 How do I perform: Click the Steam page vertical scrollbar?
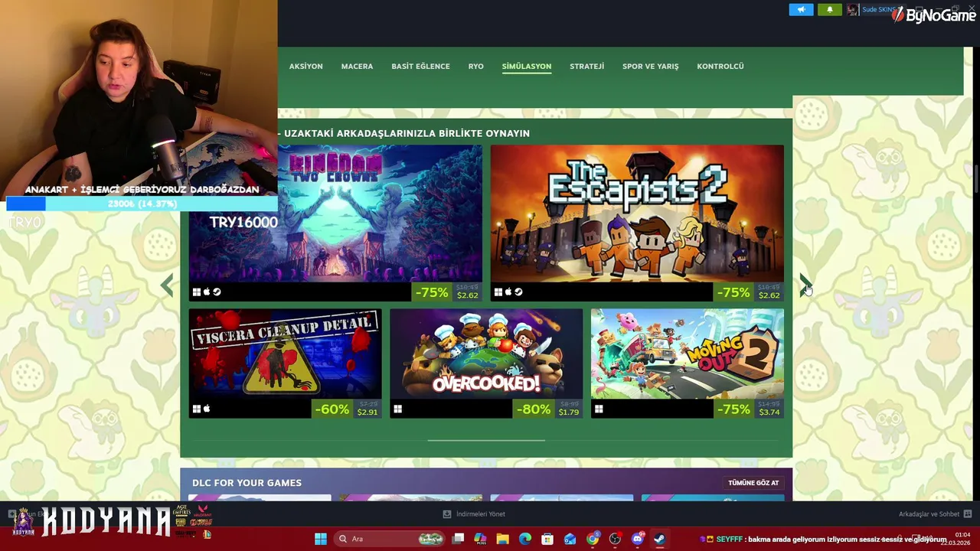(976, 178)
